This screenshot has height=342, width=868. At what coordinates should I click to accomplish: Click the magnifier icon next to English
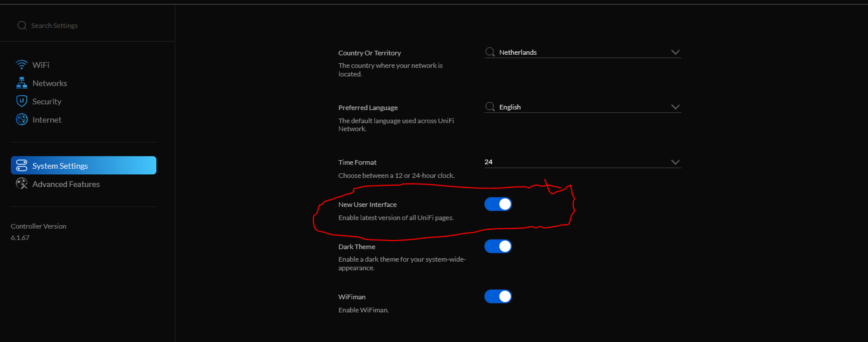[490, 107]
